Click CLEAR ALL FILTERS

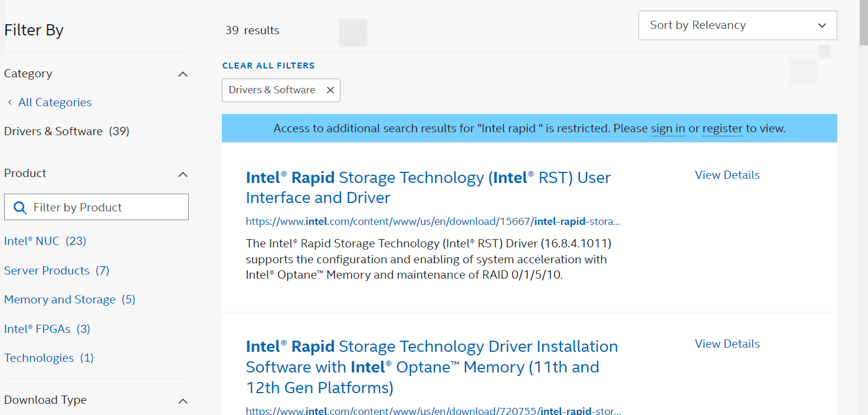coord(268,65)
